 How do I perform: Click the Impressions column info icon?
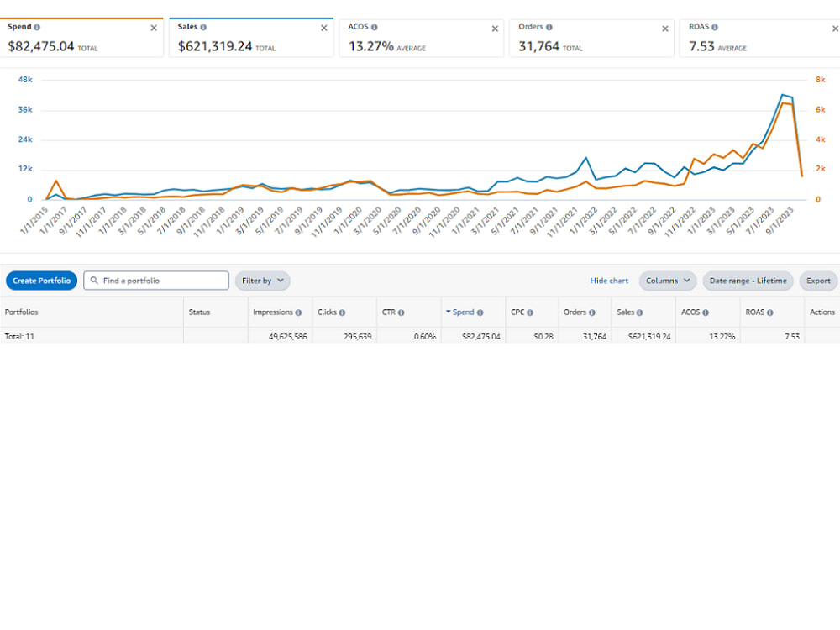coord(298,312)
